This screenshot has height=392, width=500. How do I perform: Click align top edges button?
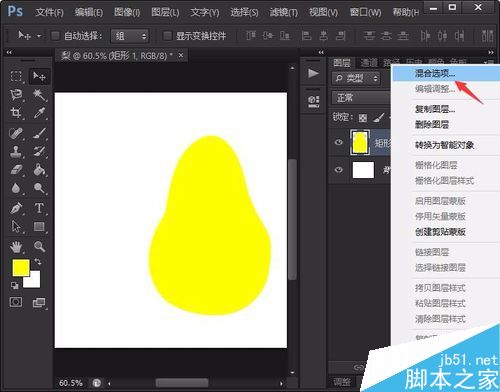click(251, 35)
